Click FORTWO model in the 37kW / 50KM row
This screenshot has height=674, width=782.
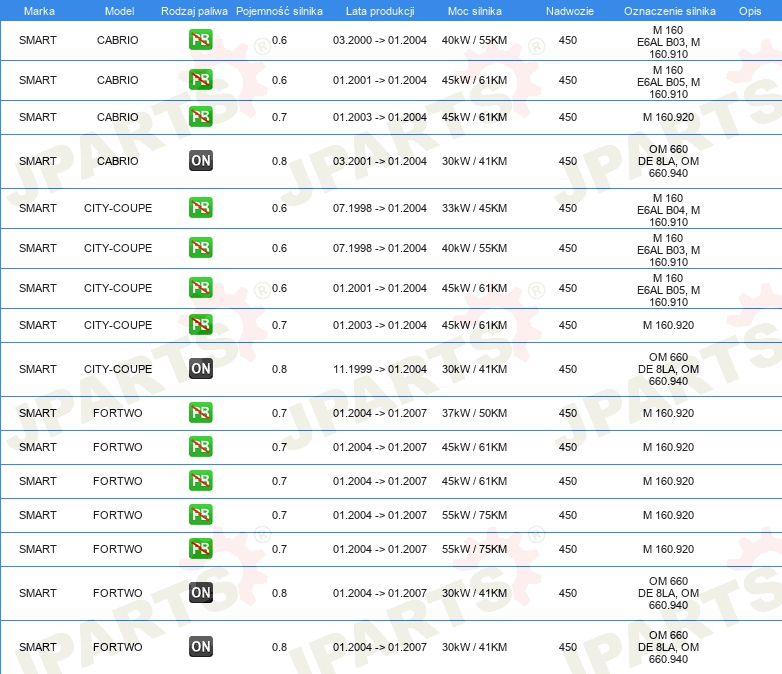click(118, 413)
